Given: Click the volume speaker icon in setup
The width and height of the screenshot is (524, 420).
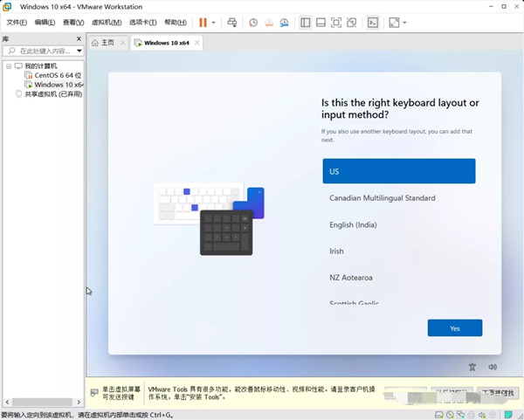Looking at the screenshot, I should (493, 368).
